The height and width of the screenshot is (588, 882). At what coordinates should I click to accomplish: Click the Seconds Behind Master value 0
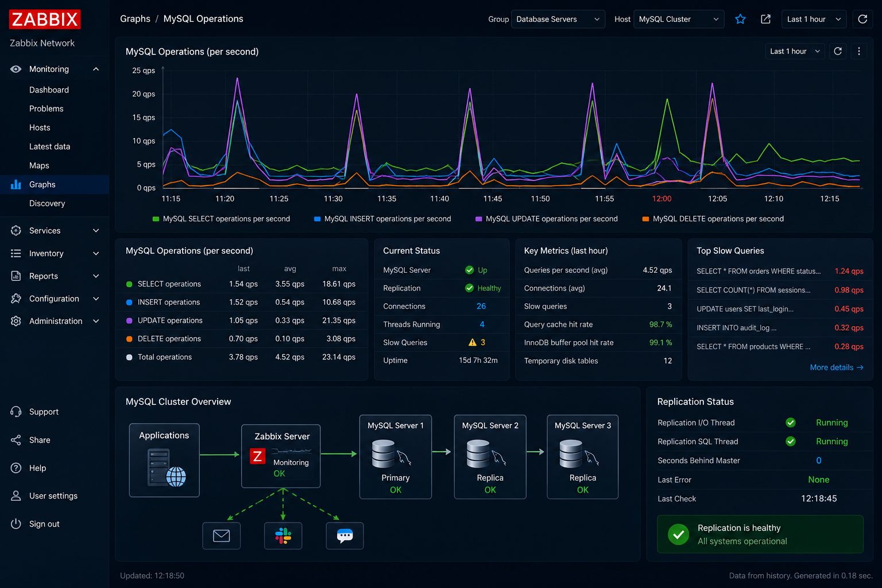coord(819,461)
